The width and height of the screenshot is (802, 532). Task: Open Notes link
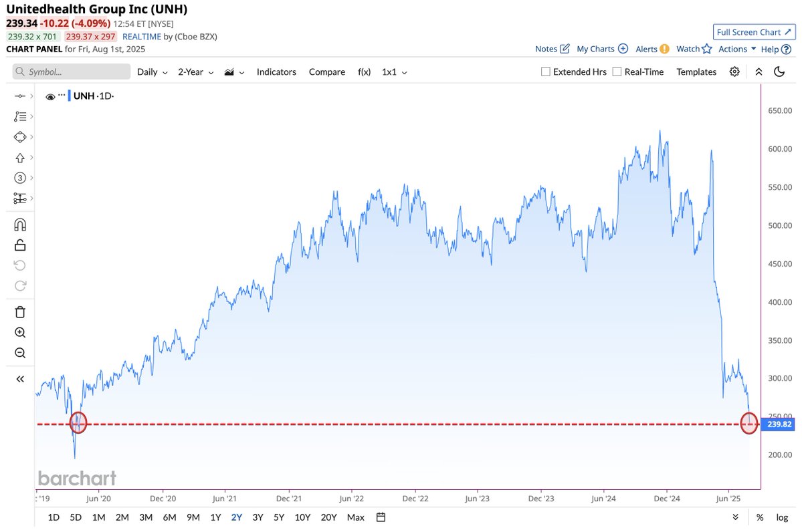(x=552, y=49)
